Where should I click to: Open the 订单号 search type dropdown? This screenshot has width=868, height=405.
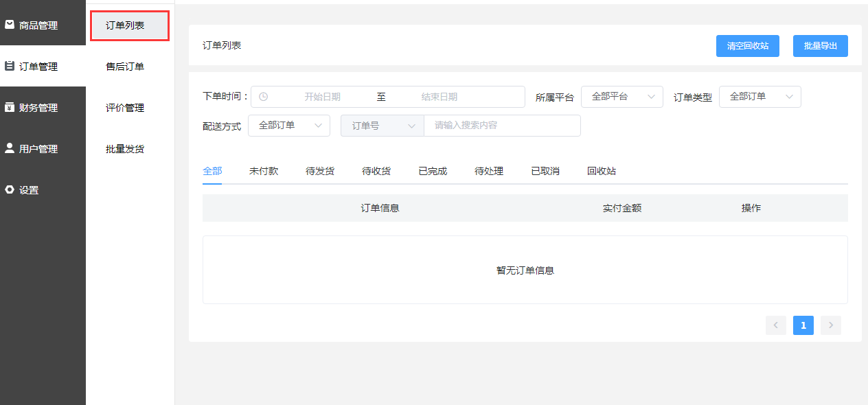click(x=382, y=126)
